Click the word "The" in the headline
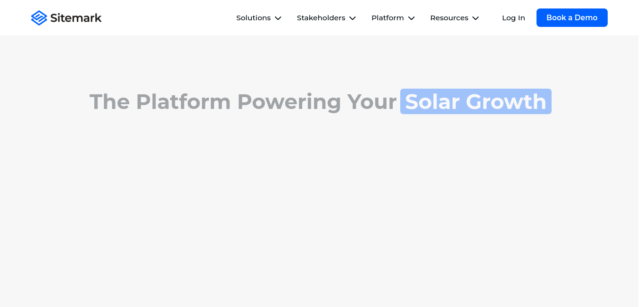644x307 pixels. coord(110,102)
